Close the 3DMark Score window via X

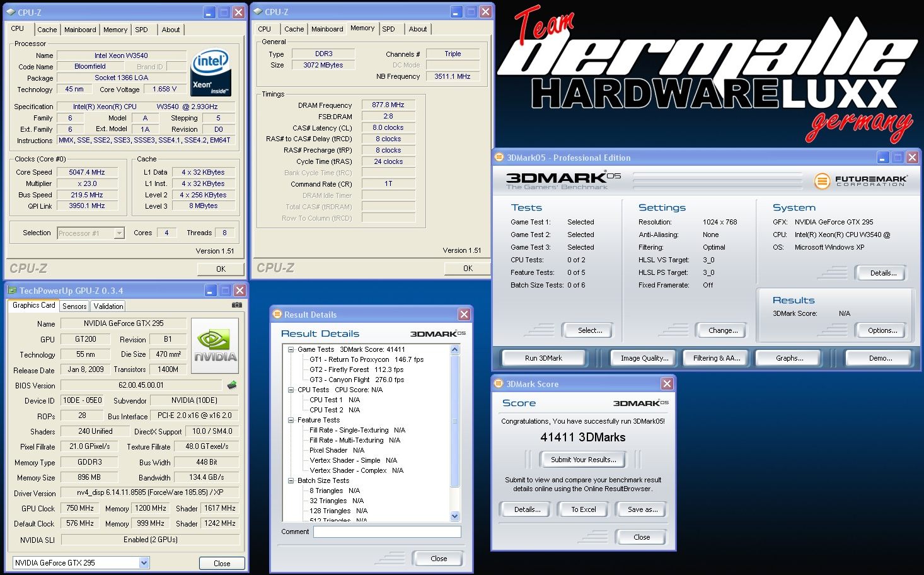[x=667, y=383]
